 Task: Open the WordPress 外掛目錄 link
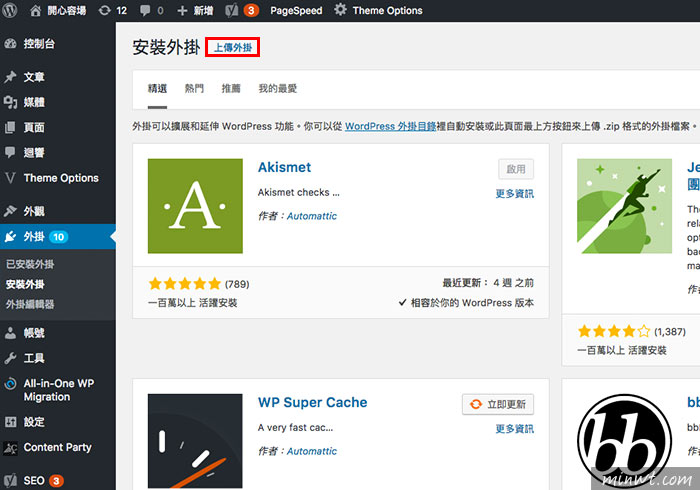(x=390, y=126)
